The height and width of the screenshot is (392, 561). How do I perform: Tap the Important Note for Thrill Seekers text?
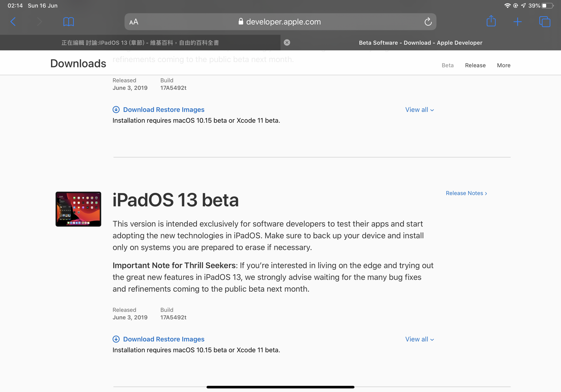tap(174, 265)
